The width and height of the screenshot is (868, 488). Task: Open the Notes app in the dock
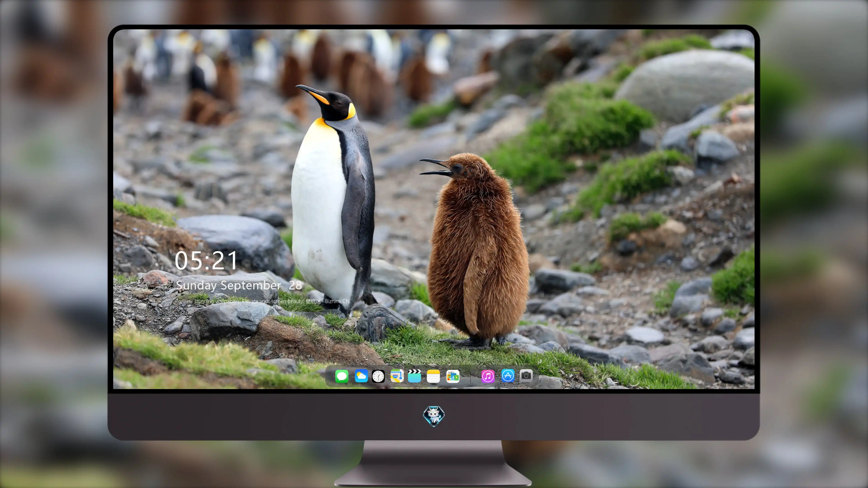coord(433,376)
